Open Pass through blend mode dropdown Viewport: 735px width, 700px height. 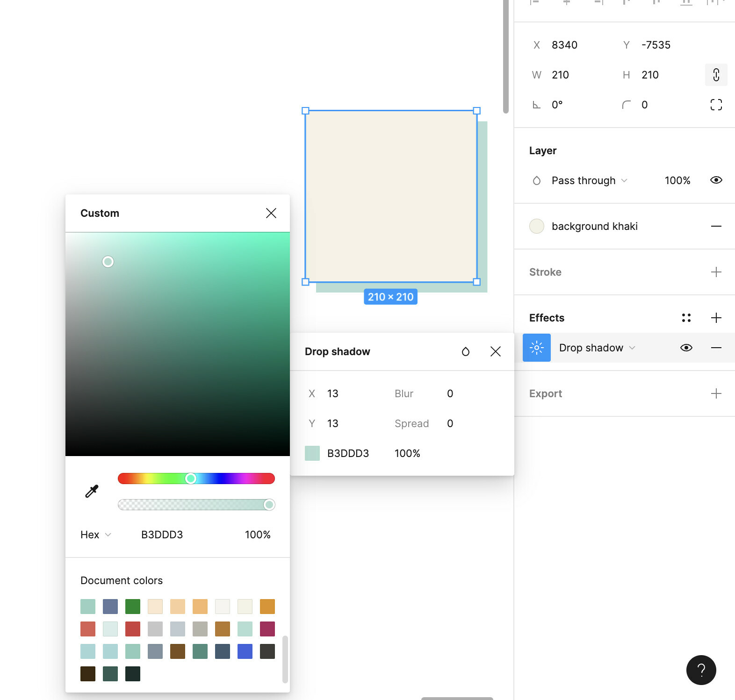point(589,180)
